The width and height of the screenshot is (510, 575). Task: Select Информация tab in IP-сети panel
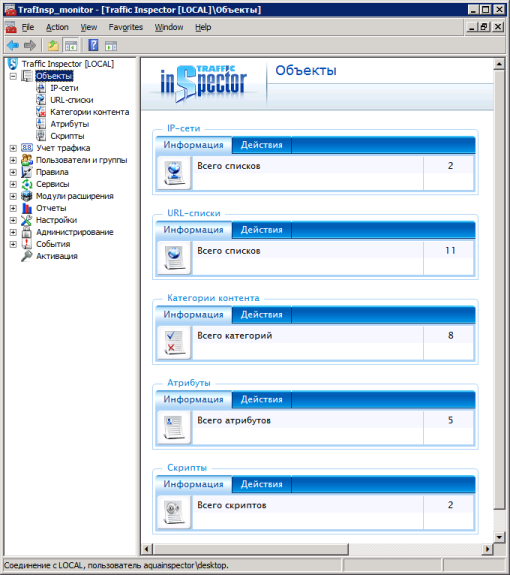click(194, 145)
